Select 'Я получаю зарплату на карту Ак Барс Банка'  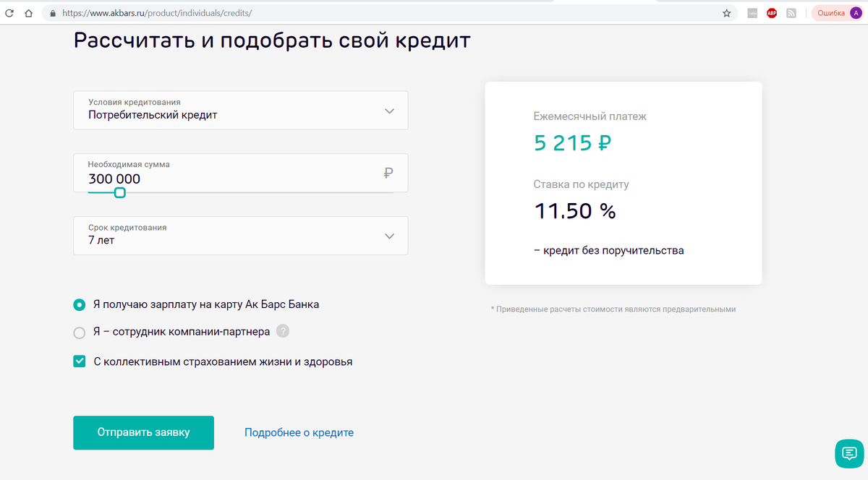click(79, 304)
